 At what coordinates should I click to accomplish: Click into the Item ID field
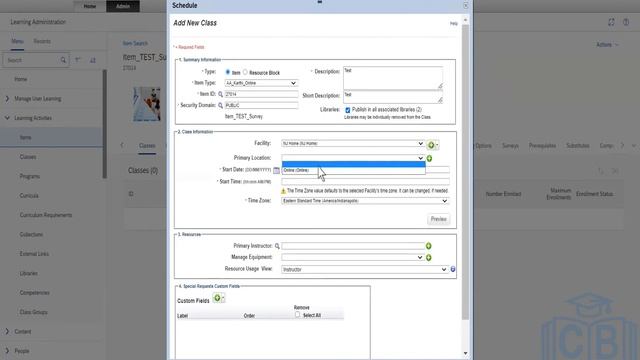(261, 94)
